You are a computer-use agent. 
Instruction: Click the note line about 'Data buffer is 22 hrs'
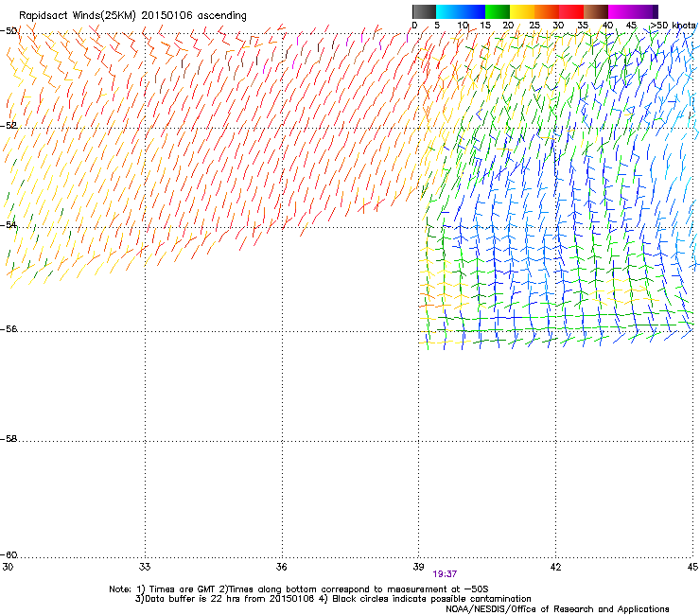click(333, 599)
